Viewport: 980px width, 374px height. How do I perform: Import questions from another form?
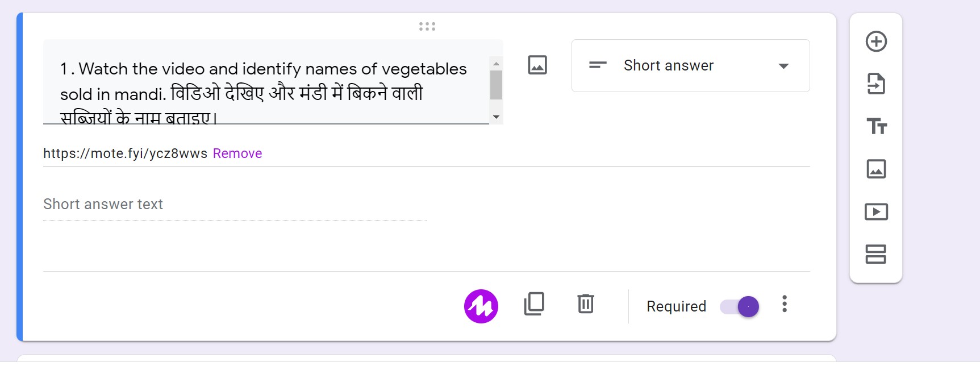coord(876,84)
